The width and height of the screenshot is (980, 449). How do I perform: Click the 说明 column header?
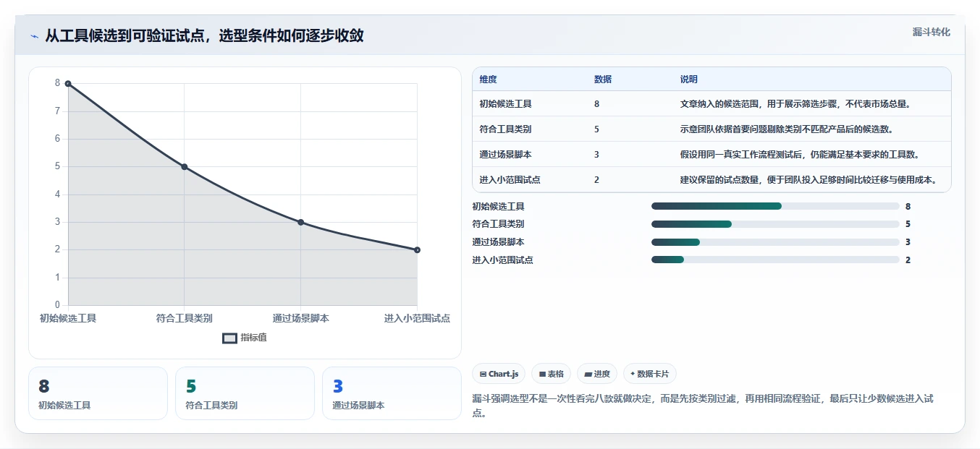(688, 80)
